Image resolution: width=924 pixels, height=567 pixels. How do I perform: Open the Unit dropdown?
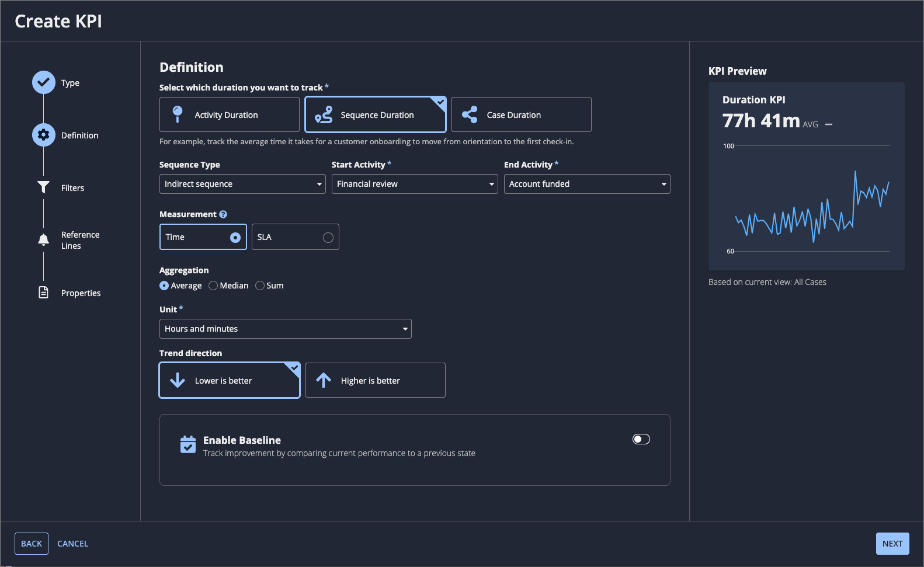[286, 329]
